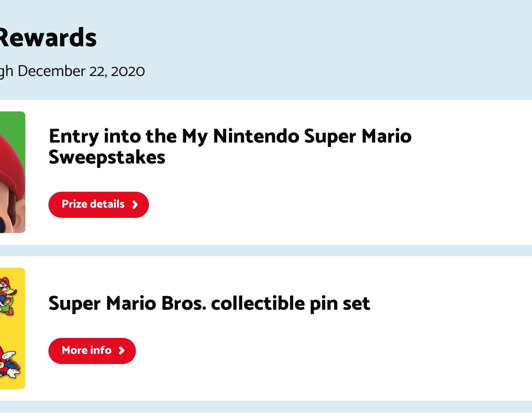Click the December 22, 2020 date text
The height and width of the screenshot is (419, 532).
(81, 71)
